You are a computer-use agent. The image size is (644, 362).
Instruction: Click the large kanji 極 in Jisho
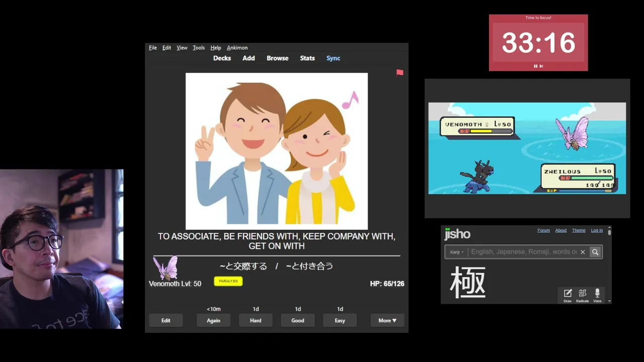(x=468, y=282)
